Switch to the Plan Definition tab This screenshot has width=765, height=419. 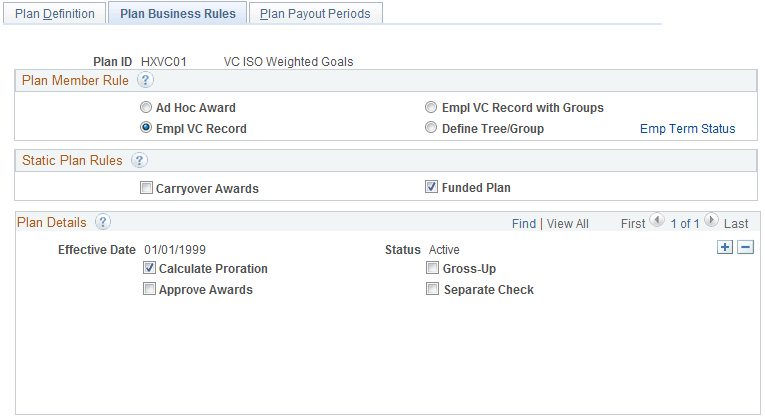[55, 14]
